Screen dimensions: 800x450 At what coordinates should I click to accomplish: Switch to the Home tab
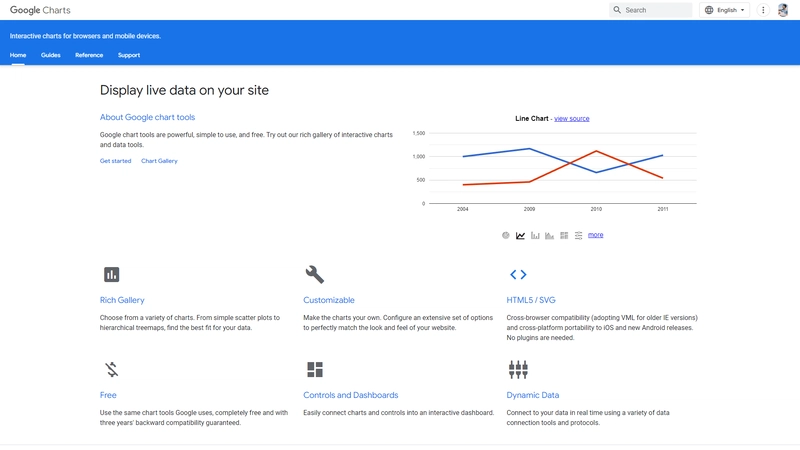pyautogui.click(x=18, y=55)
